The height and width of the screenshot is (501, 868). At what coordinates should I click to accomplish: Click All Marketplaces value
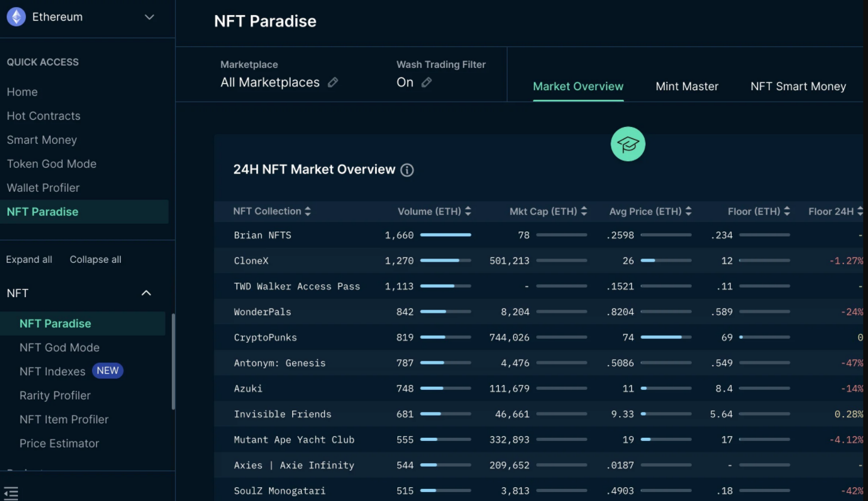click(270, 82)
